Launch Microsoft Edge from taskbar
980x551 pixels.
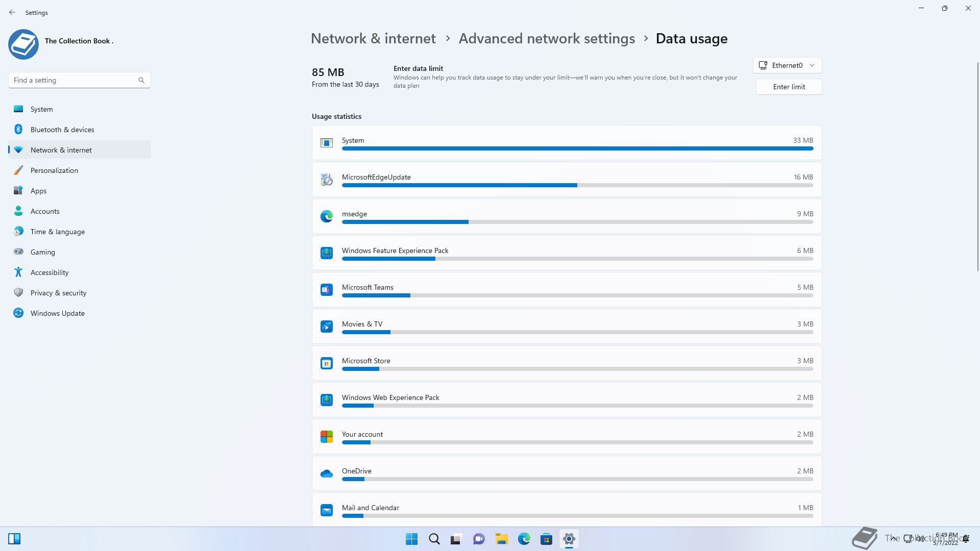click(524, 539)
